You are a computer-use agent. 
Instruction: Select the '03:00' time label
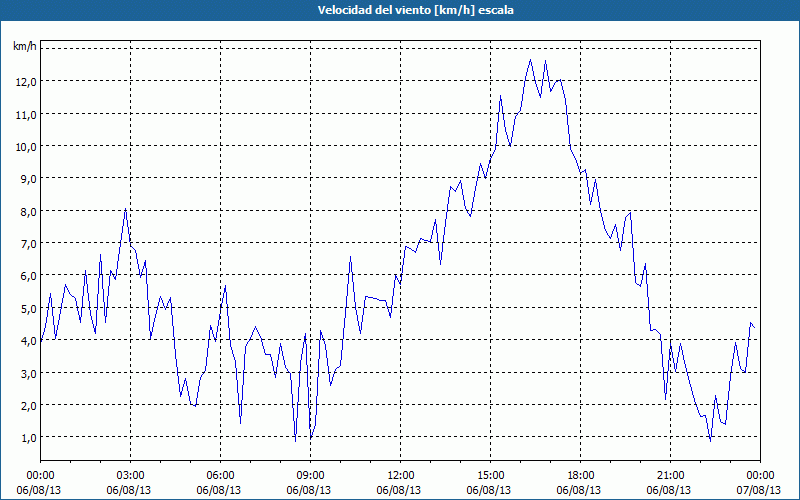point(131,476)
